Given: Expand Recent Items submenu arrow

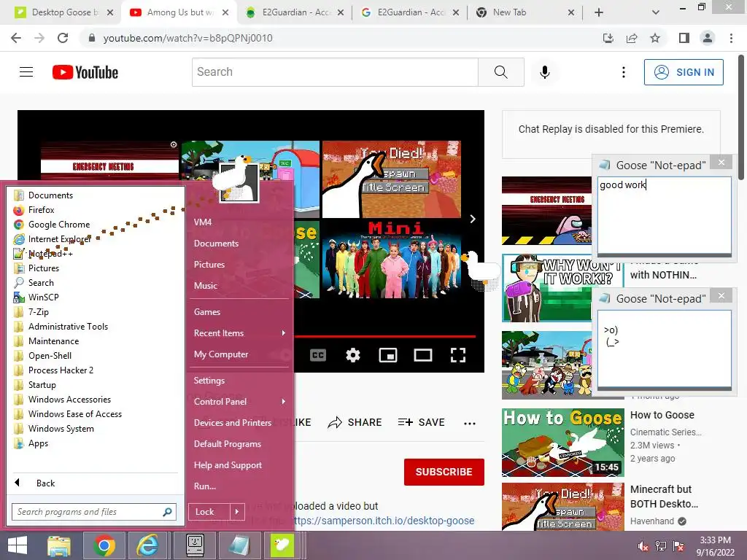Looking at the screenshot, I should coord(284,332).
